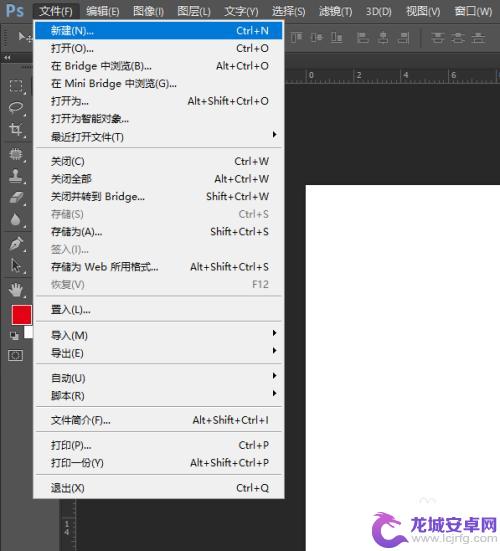Click the Align Bottom Edges icon

[337, 38]
